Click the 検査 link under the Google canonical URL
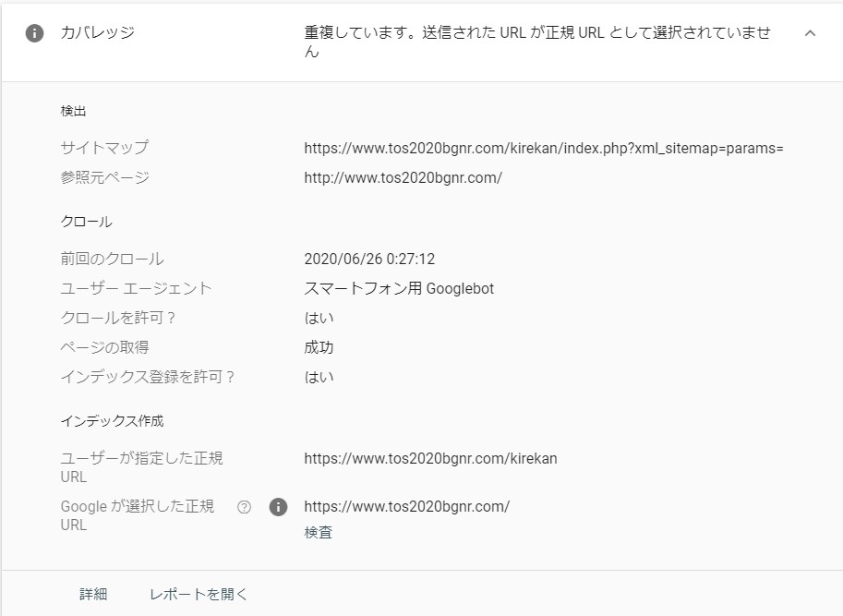 tap(319, 532)
